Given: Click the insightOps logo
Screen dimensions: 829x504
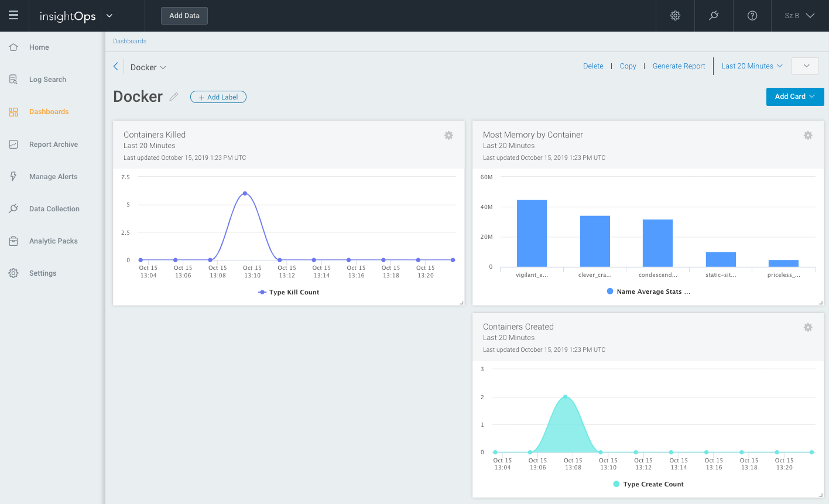Looking at the screenshot, I should [67, 16].
